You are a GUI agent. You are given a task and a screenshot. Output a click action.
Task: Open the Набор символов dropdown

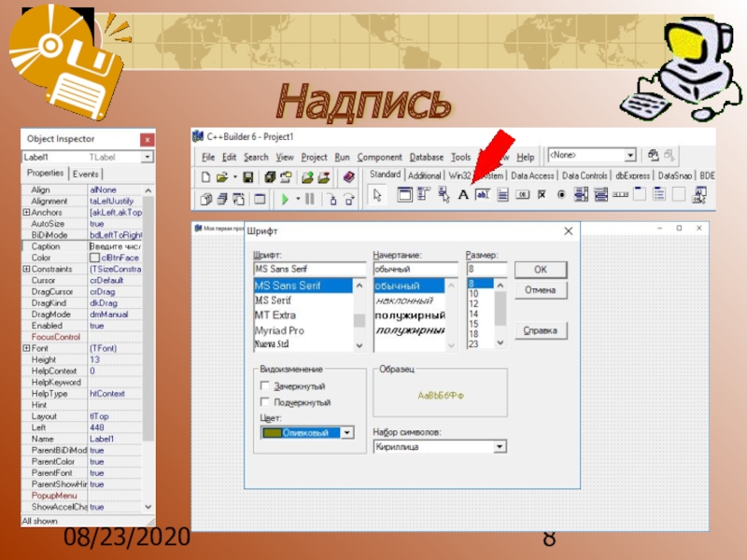pyautogui.click(x=500, y=447)
